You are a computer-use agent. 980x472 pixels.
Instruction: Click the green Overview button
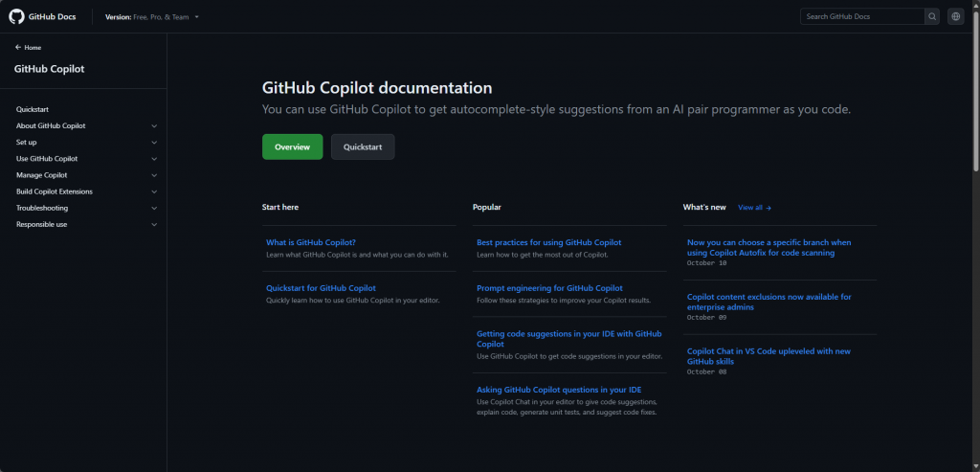click(293, 146)
